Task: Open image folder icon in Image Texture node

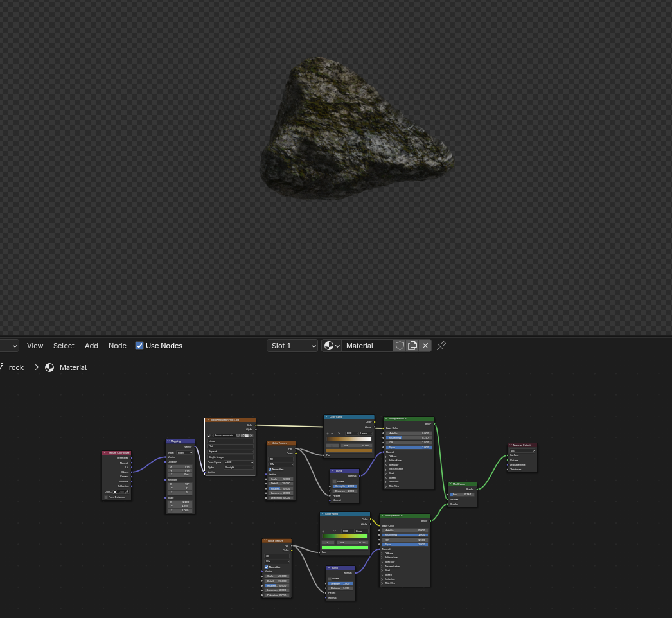Action: coord(247,436)
